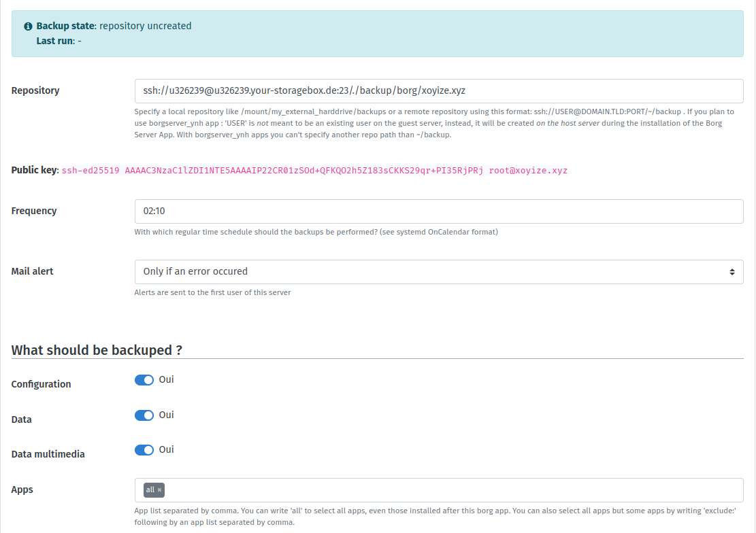This screenshot has height=533, width=756.
Task: Click the ssh-ed25519 public key text
Action: (x=314, y=171)
